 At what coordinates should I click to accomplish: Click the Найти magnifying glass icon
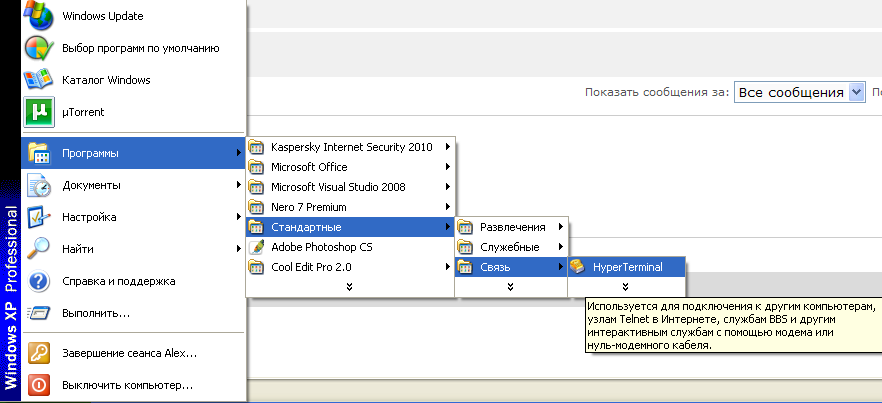pyautogui.click(x=38, y=248)
